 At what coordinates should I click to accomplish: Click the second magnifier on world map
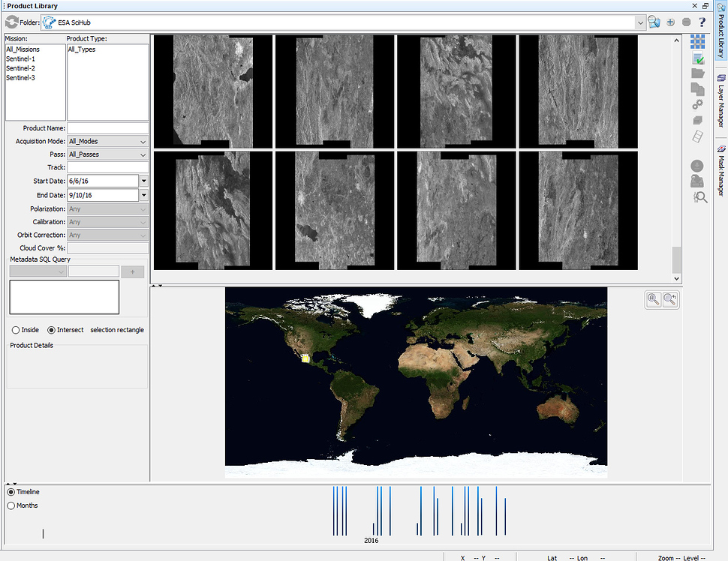pos(670,299)
